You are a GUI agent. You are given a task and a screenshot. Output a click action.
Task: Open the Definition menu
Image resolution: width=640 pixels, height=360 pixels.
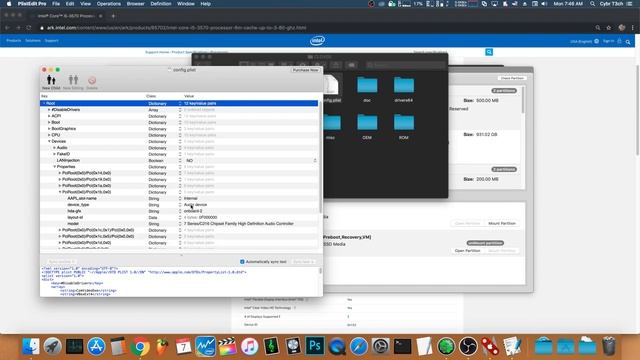(161, 4)
